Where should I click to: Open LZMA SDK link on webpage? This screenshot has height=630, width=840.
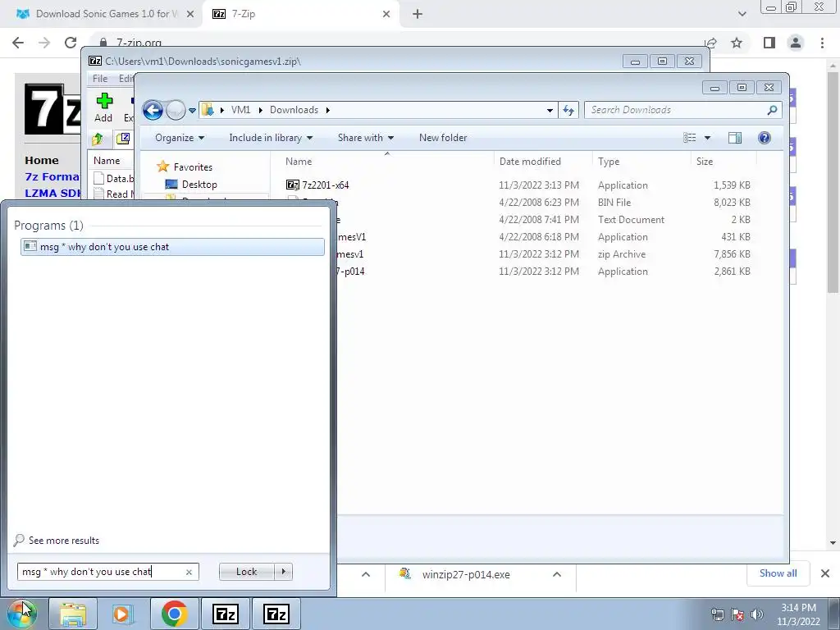(52, 194)
